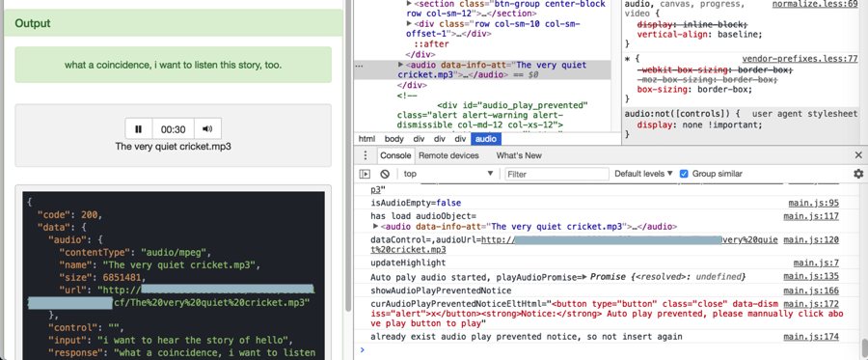Image resolution: width=868 pixels, height=360 pixels.
Task: Click the console Filter input field
Action: 556,174
